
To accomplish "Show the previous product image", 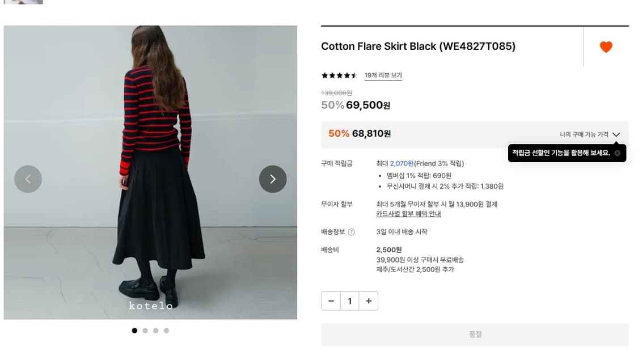I will pyautogui.click(x=28, y=179).
